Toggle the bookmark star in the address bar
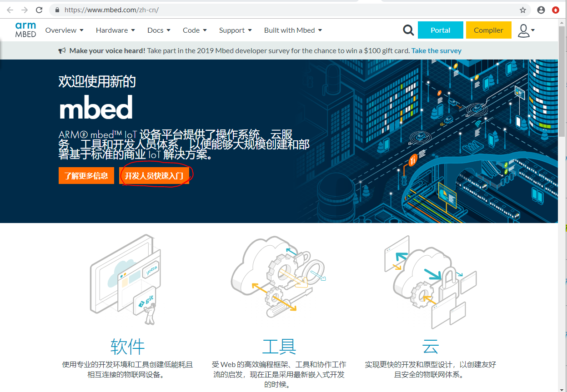The height and width of the screenshot is (392, 567). (x=524, y=10)
